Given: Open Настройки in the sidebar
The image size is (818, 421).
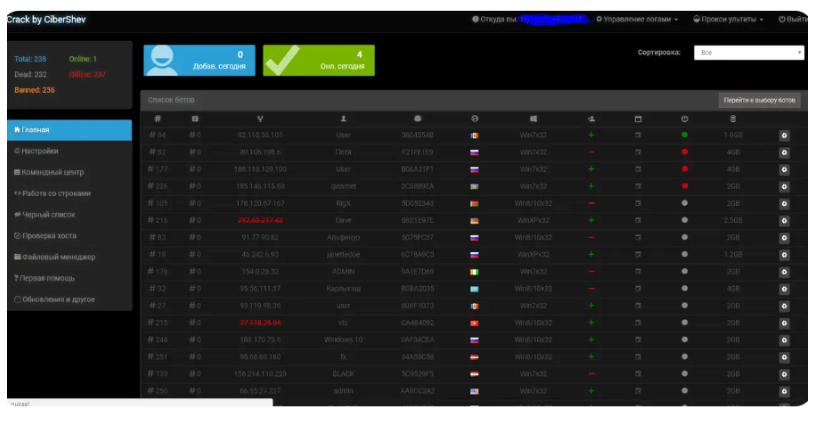Looking at the screenshot, I should [x=69, y=151].
